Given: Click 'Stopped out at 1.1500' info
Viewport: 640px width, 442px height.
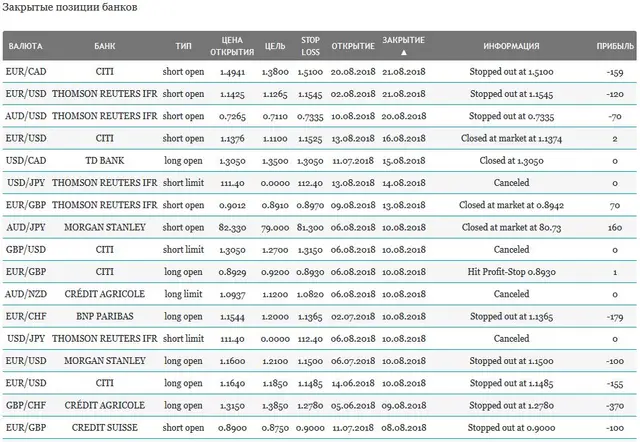Looking at the screenshot, I should tap(511, 361).
